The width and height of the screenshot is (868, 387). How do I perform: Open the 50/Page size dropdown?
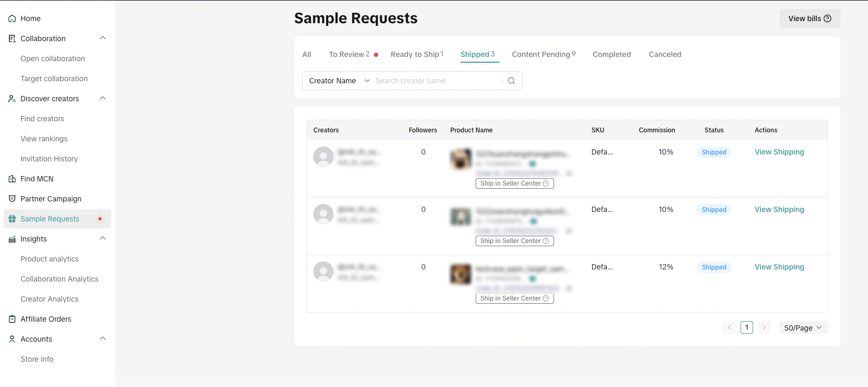click(x=803, y=328)
